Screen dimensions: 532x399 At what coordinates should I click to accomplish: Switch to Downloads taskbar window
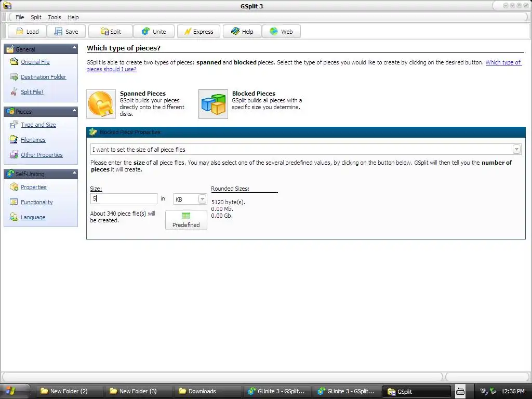[207, 391]
